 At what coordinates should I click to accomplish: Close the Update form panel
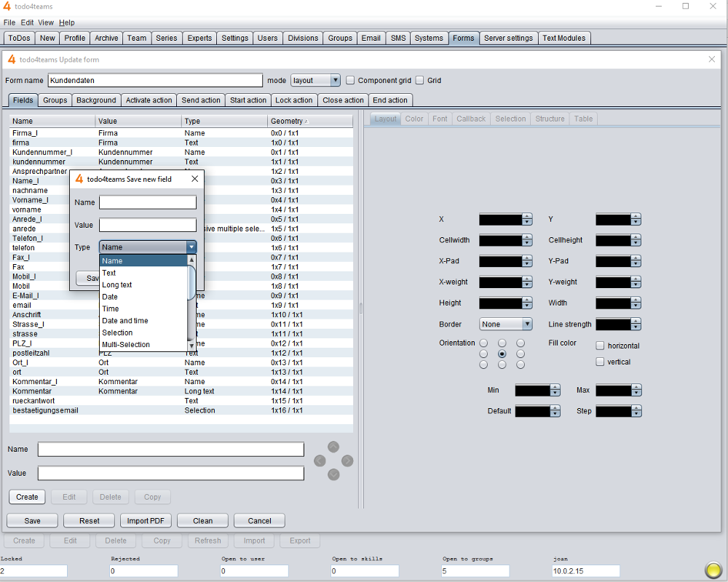click(x=712, y=60)
